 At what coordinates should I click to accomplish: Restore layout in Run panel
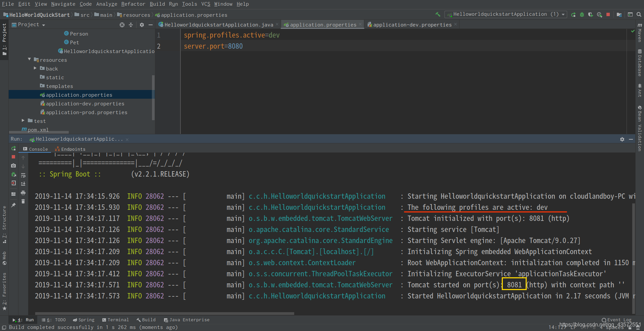point(13,194)
